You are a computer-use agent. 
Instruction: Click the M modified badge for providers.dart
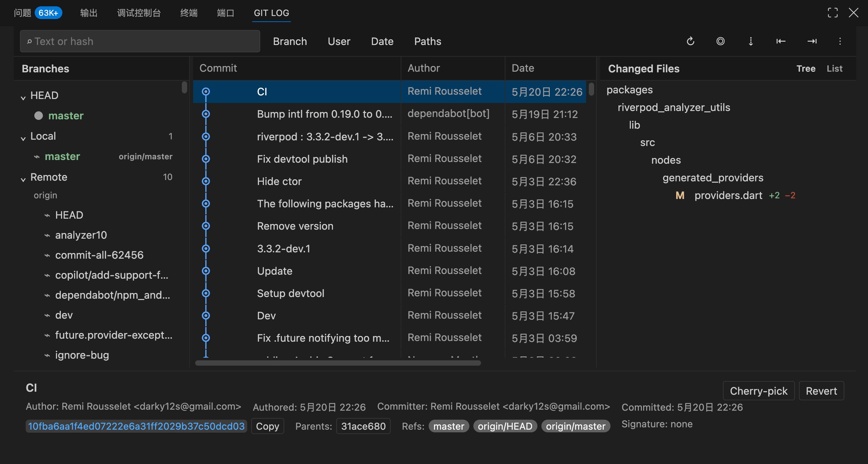[680, 195]
